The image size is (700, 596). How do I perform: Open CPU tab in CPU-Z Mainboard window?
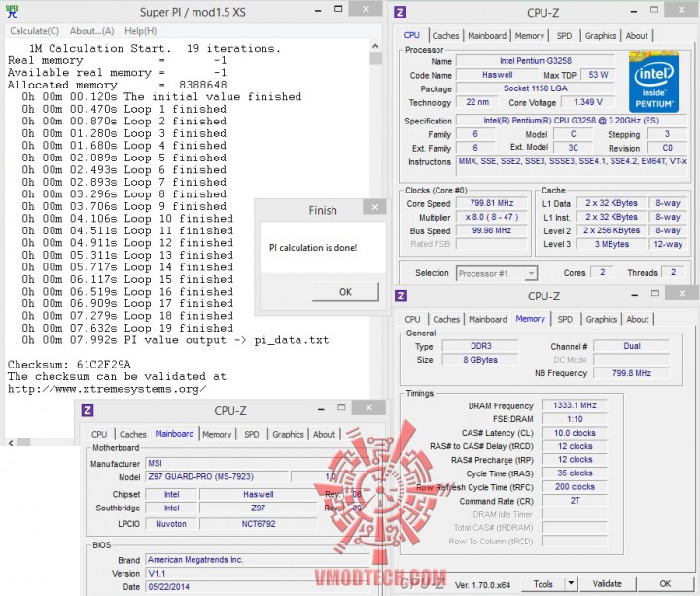point(99,434)
